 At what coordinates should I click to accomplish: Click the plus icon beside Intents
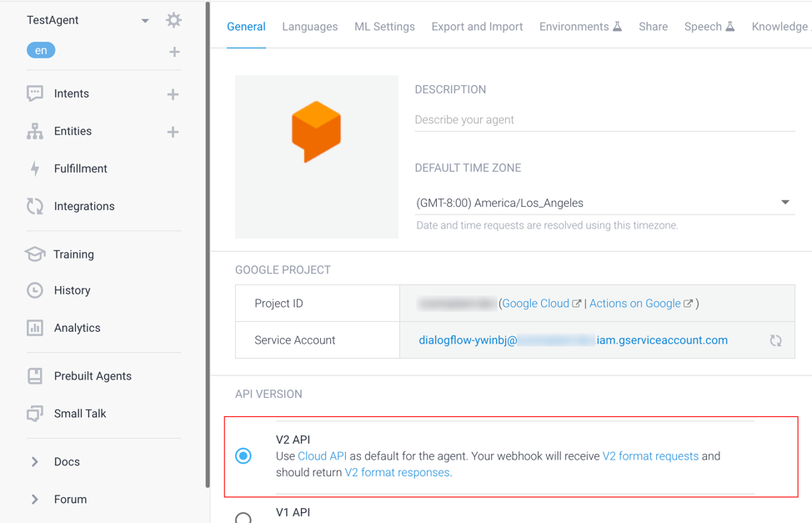(173, 94)
